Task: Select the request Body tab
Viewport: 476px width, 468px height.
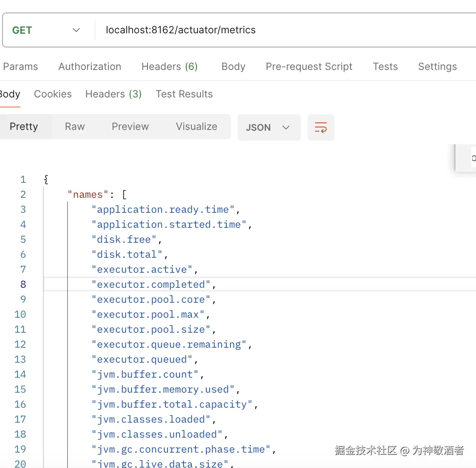Action: (x=233, y=67)
